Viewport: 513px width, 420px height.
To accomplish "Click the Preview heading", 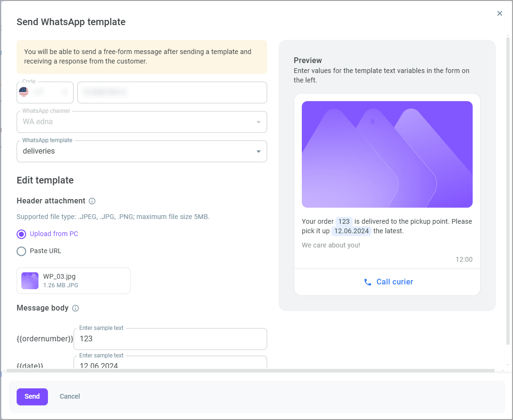I will point(308,61).
